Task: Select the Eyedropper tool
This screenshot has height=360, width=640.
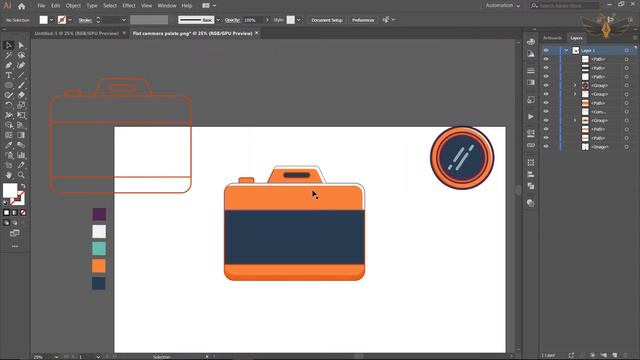Action: (9, 145)
